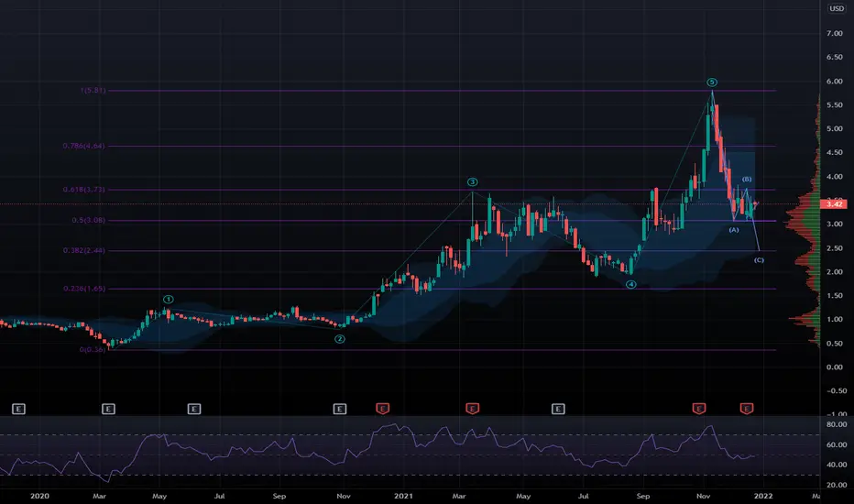
Task: Click the 80.00 RSI scale label
Action: coord(836,424)
